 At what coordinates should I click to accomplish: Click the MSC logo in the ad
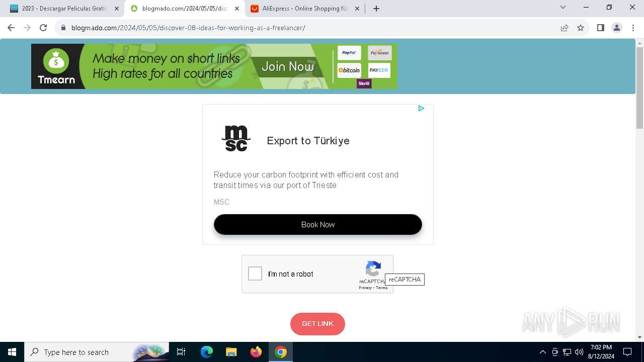click(236, 139)
